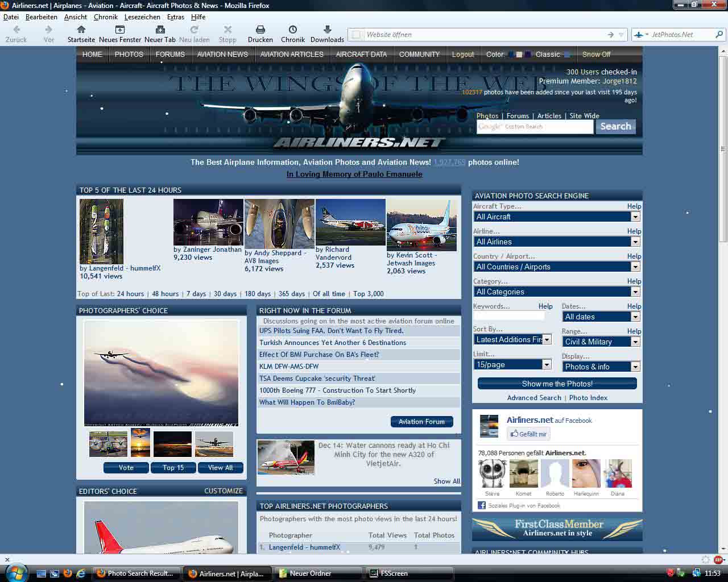Pick the Classic color swatch
Screen dimensions: 728x582
(x=566, y=55)
